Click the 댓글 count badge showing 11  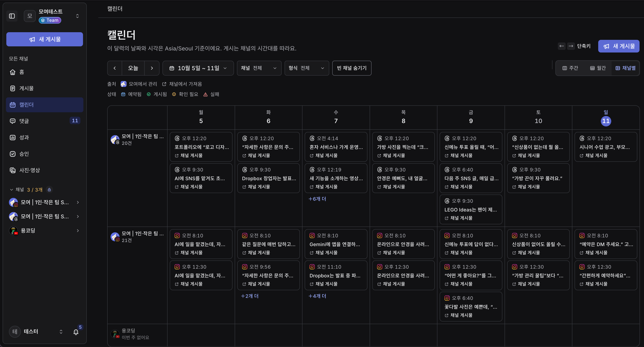click(75, 121)
